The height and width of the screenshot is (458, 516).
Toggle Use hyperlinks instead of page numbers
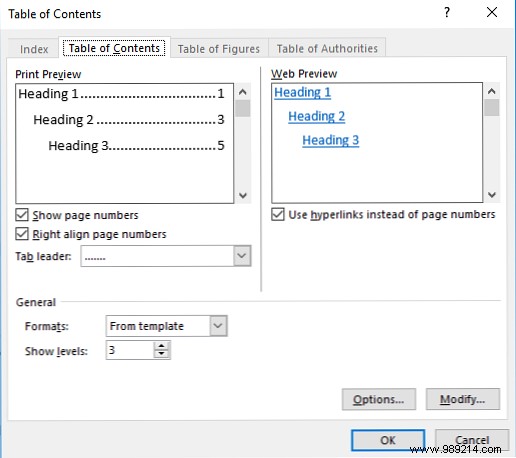tap(278, 214)
